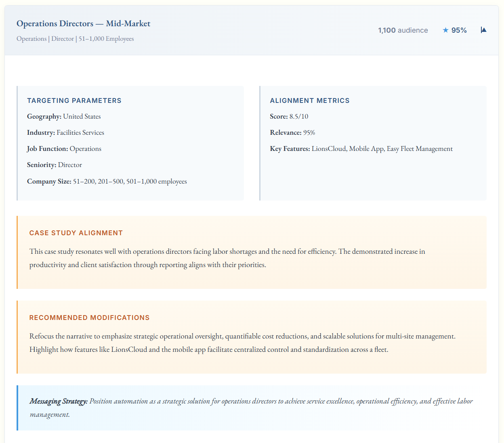The image size is (504, 443).
Task: Click the Company Size row
Action: coord(107,182)
